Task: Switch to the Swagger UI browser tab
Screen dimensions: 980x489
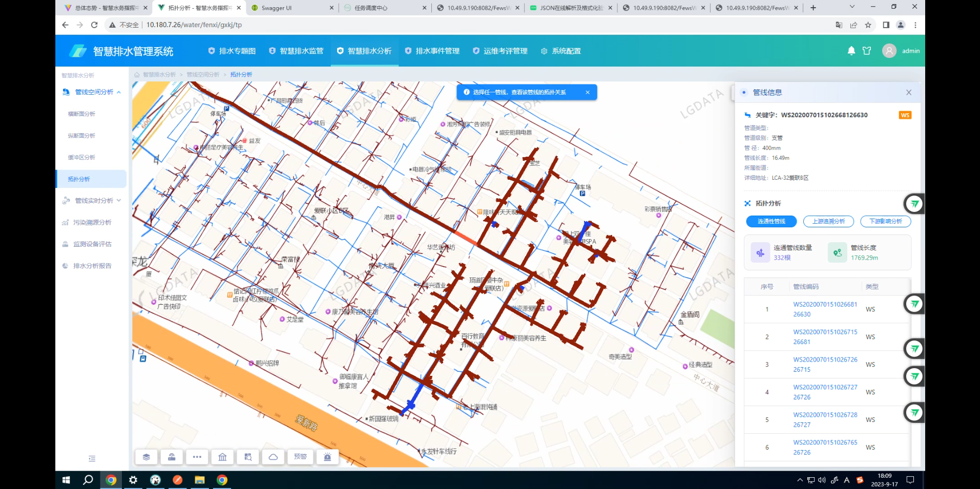Action: 291,8
